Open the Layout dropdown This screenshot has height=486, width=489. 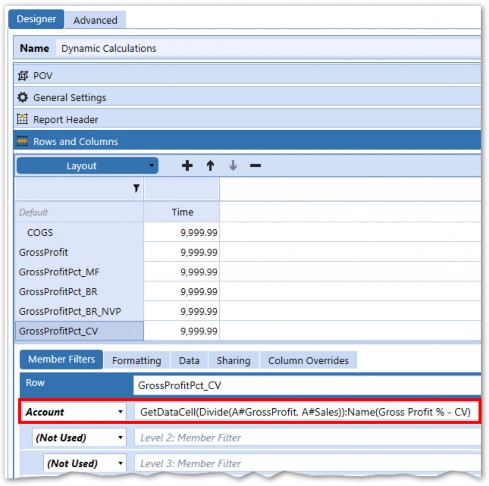coord(87,166)
